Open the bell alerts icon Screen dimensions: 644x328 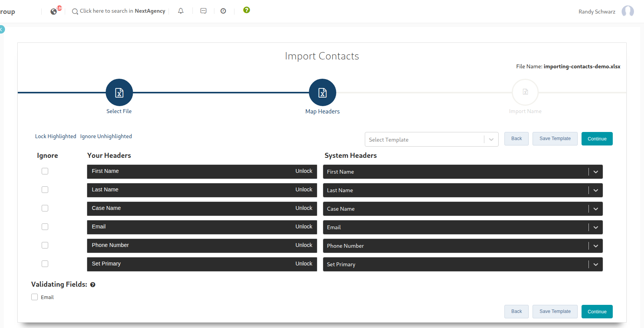pyautogui.click(x=181, y=11)
